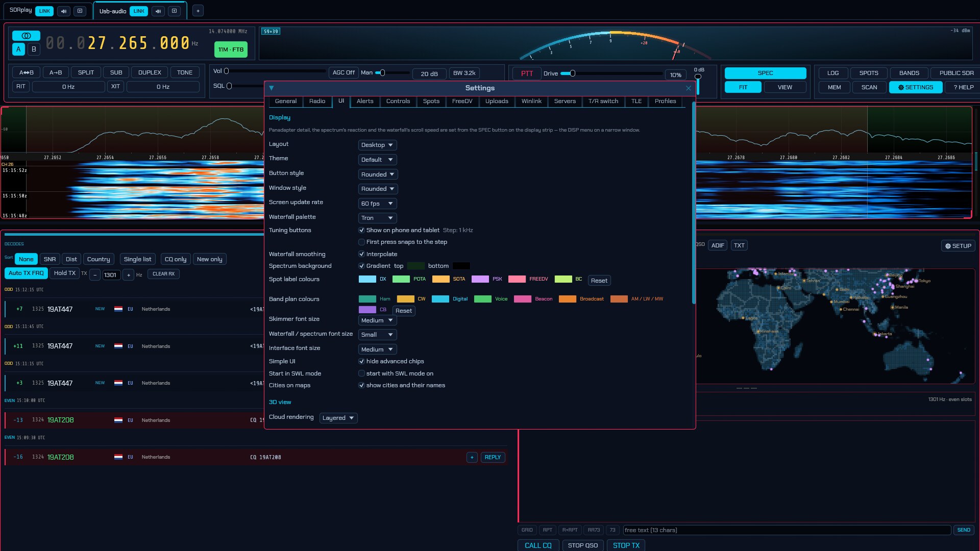980x551 pixels.
Task: Open SETUP gear above the map
Action: (x=958, y=246)
